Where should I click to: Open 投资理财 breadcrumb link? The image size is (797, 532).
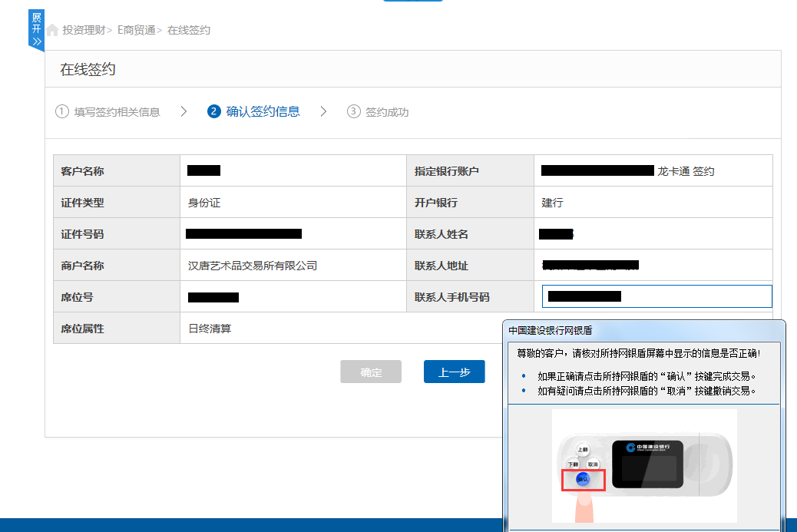click(84, 30)
